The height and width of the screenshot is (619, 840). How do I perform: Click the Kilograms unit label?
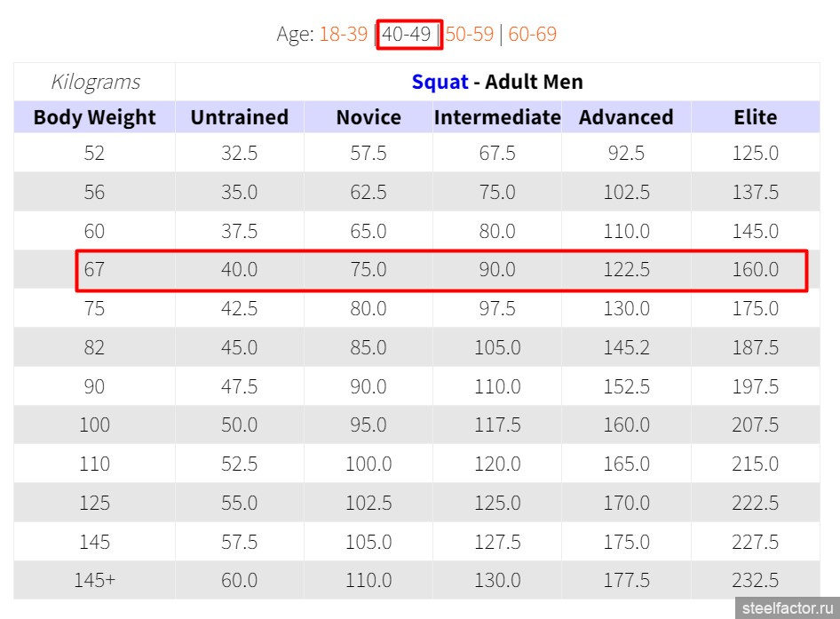(x=95, y=82)
